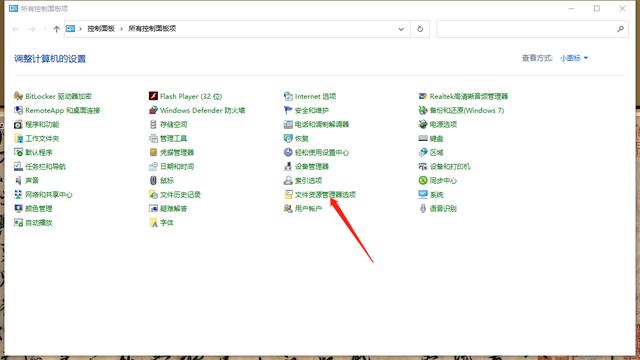Click the 凭据管理器 vault icon
640x360 pixels.
pos(153,152)
